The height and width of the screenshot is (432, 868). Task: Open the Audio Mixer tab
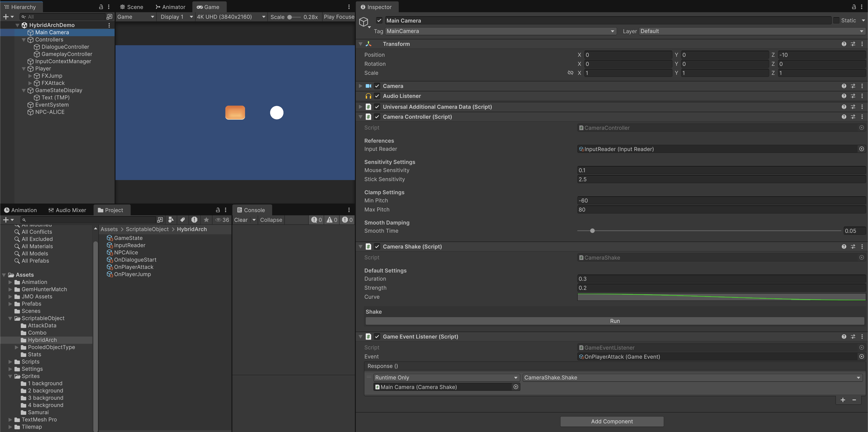(67, 210)
